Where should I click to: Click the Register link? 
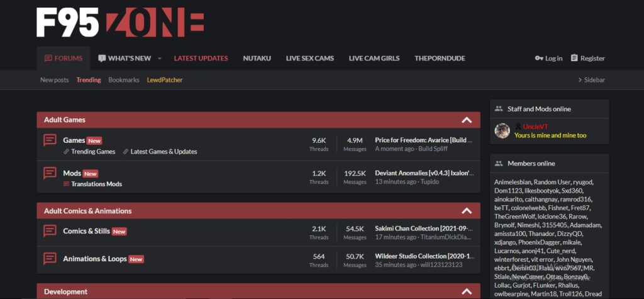click(x=592, y=59)
